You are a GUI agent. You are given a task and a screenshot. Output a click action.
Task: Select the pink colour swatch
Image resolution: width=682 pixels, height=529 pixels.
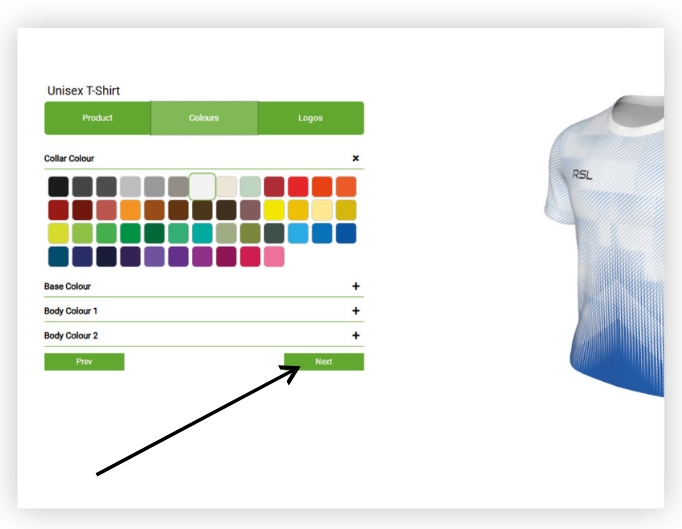click(274, 257)
